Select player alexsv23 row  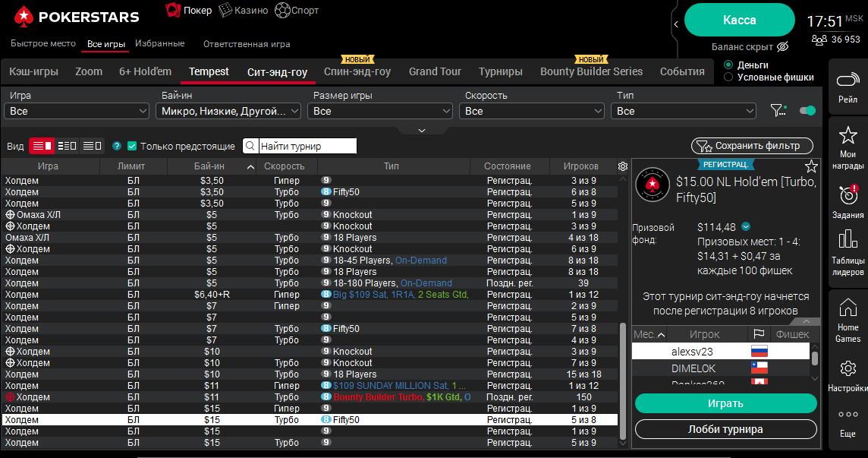(x=721, y=352)
